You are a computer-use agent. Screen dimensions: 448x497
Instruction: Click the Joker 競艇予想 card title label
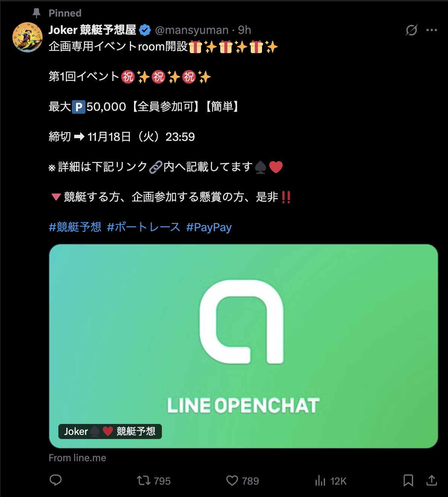click(x=110, y=431)
